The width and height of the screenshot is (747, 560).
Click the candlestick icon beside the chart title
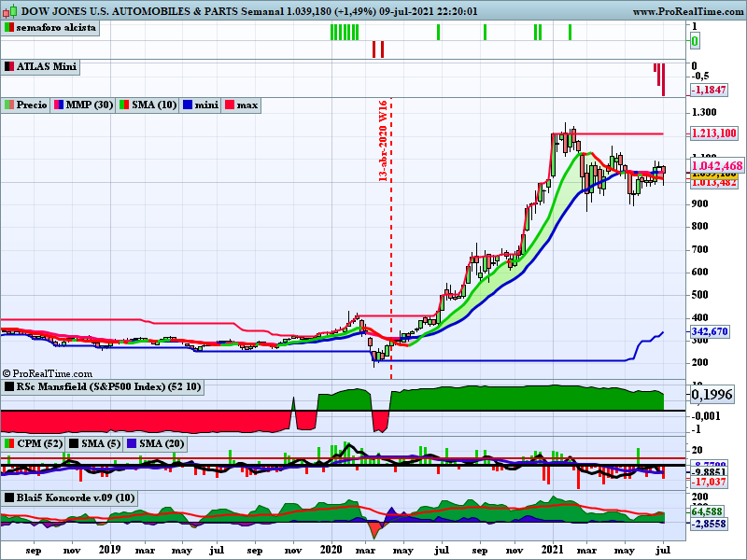click(x=9, y=11)
